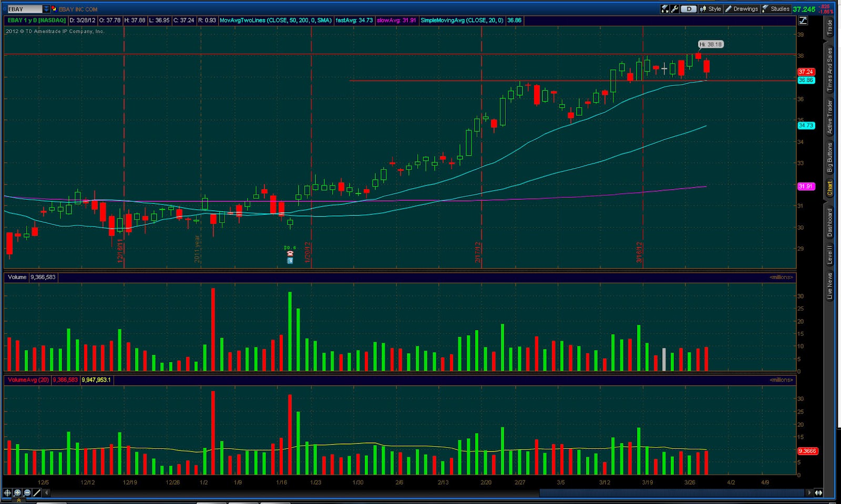
Task: Click the fastAvg: 34.73 value
Action: click(354, 20)
